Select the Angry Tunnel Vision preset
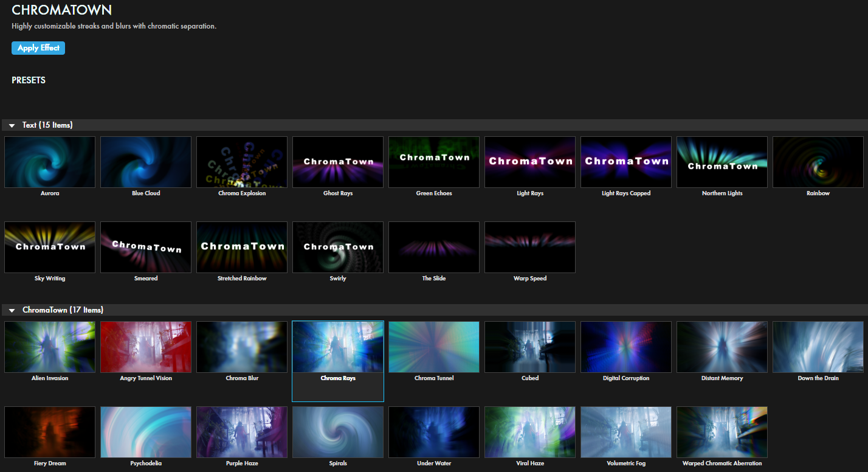This screenshot has height=472, width=868. [x=146, y=347]
